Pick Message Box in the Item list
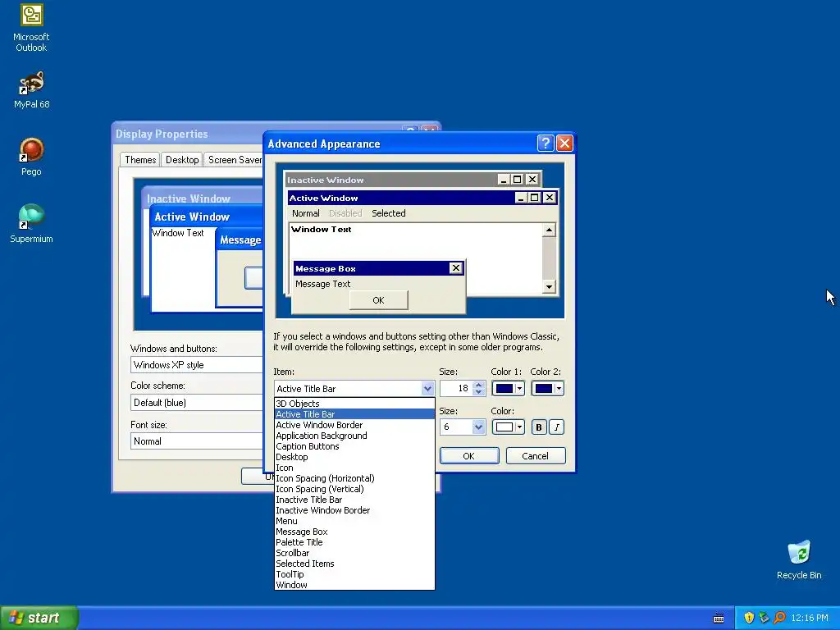The width and height of the screenshot is (840, 630). click(x=354, y=532)
